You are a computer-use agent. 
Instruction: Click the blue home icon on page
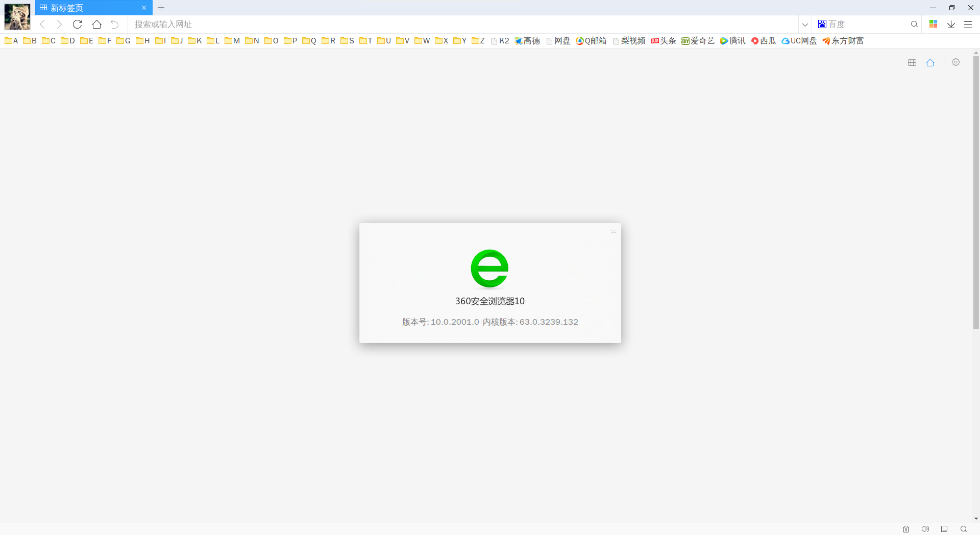(930, 62)
